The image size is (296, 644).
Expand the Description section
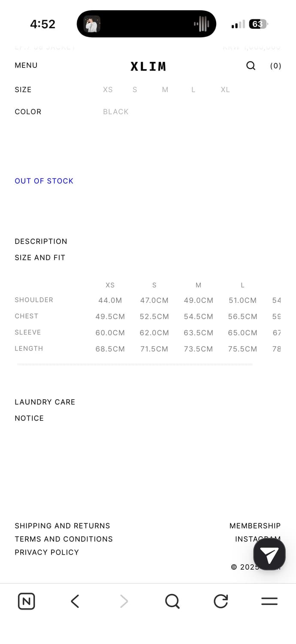(41, 241)
